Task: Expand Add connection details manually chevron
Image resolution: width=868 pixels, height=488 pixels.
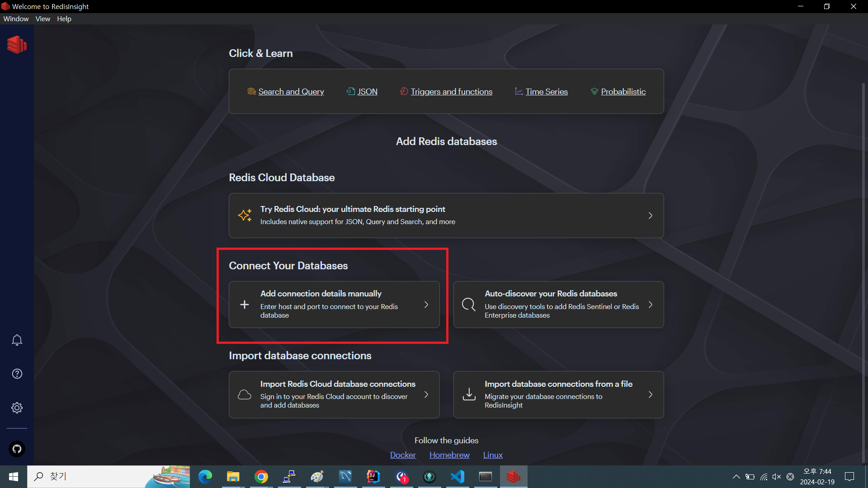Action: (x=426, y=305)
